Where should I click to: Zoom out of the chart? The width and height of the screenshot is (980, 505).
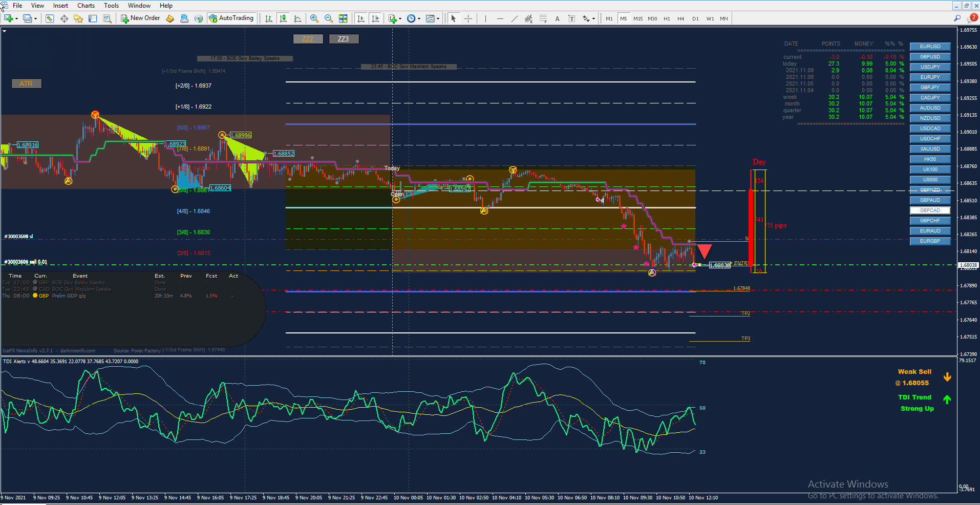[x=328, y=18]
